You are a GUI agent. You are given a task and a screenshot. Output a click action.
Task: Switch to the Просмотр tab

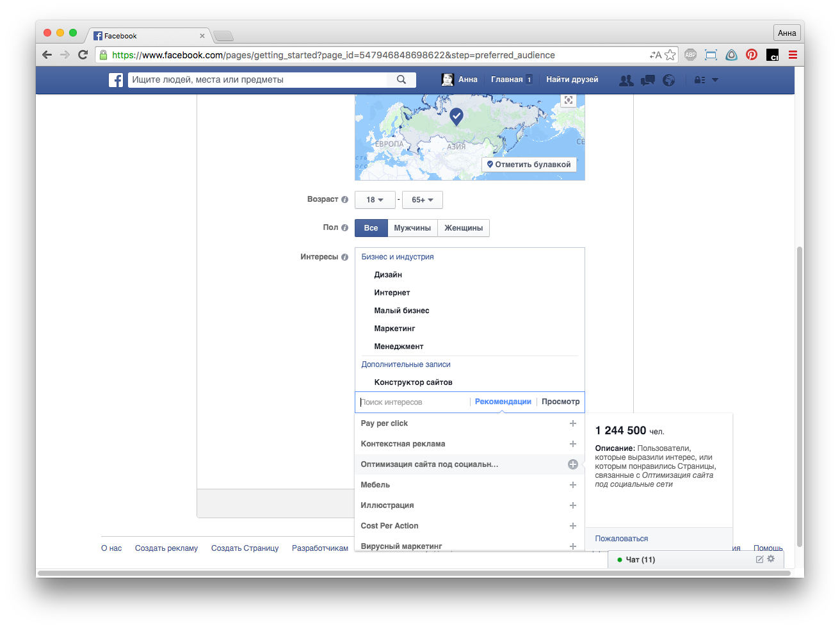click(560, 402)
